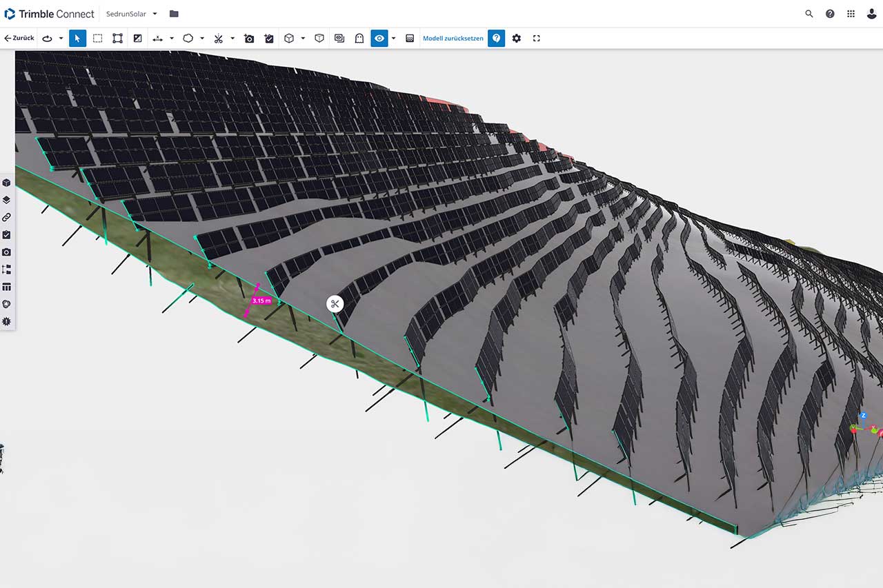This screenshot has width=883, height=588.
Task: Open the apps grid menu
Action: pyautogui.click(x=851, y=14)
